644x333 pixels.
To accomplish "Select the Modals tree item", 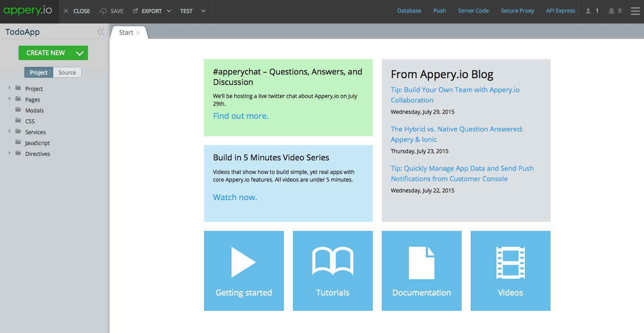I will coord(34,111).
